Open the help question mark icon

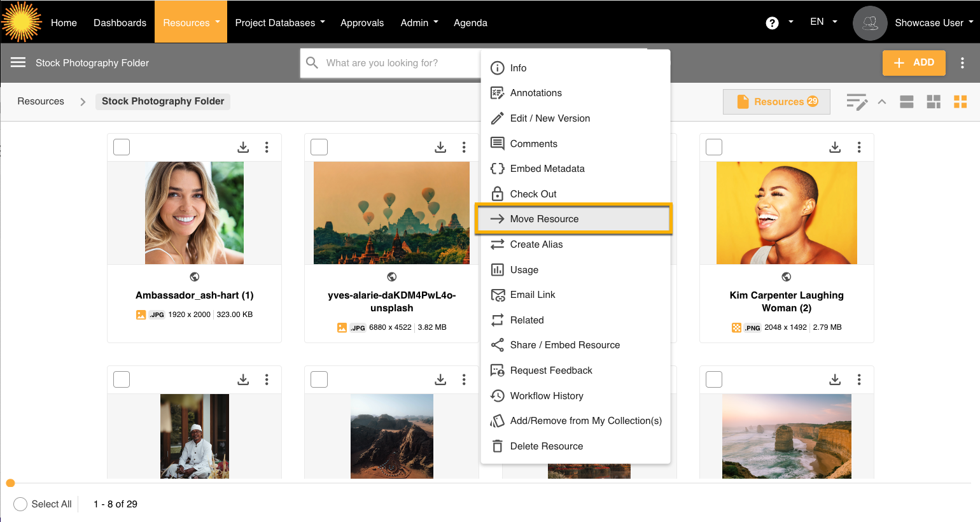pos(772,23)
